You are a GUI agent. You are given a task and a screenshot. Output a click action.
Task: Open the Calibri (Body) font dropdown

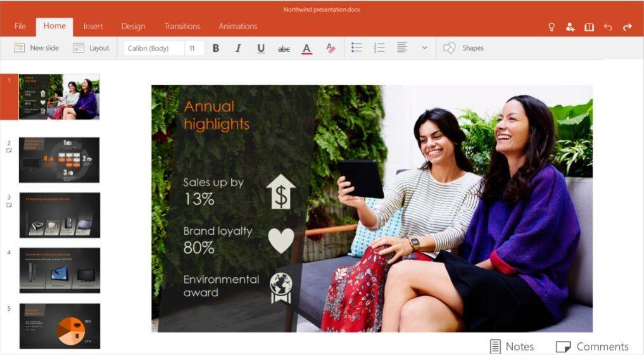(x=154, y=48)
